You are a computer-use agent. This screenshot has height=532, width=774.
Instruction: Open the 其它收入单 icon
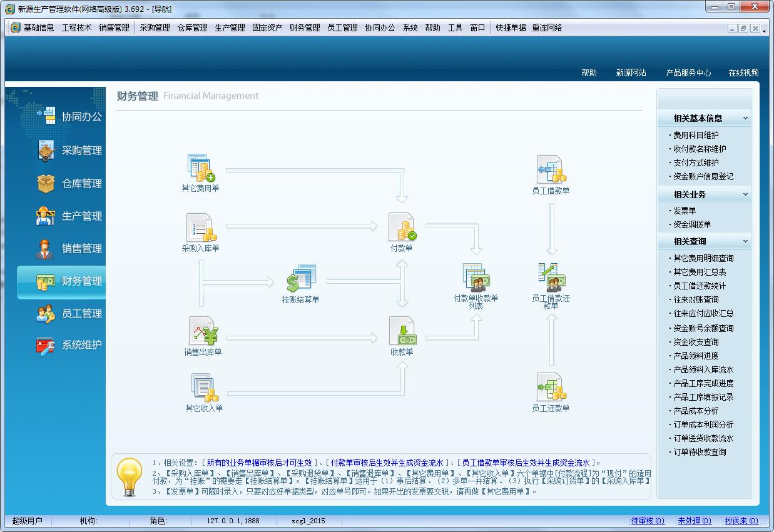(203, 388)
